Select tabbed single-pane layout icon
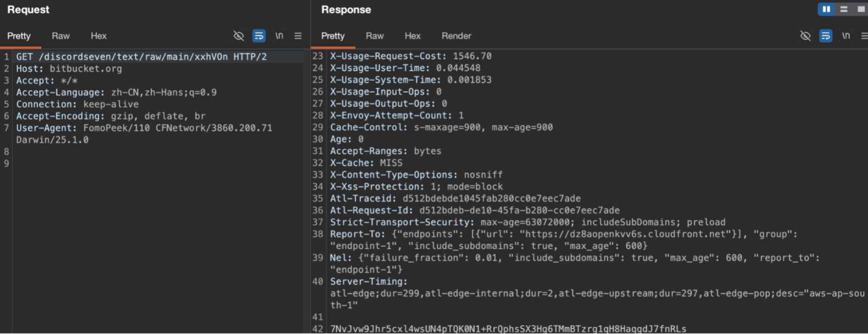The height and width of the screenshot is (334, 868). coord(861,9)
